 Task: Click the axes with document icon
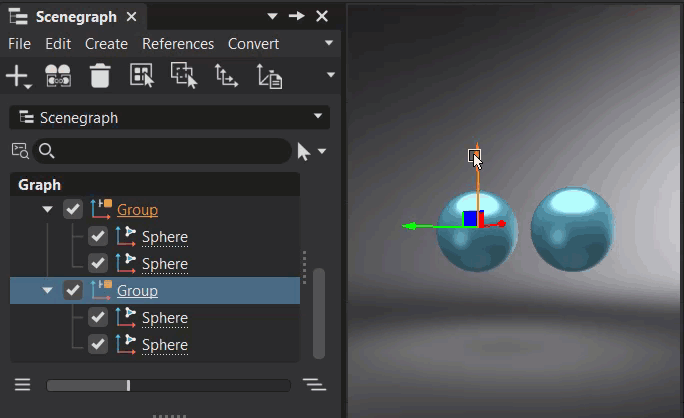coord(269,76)
